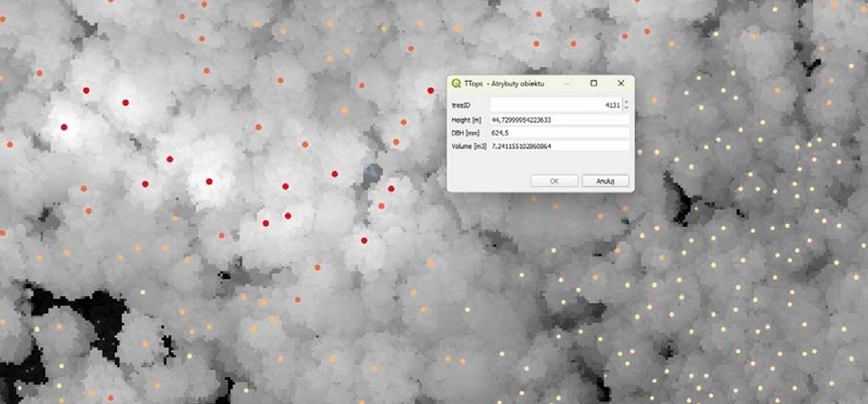Select the Height [m] value field
Screen dimensions: 868x404
[x=558, y=120]
